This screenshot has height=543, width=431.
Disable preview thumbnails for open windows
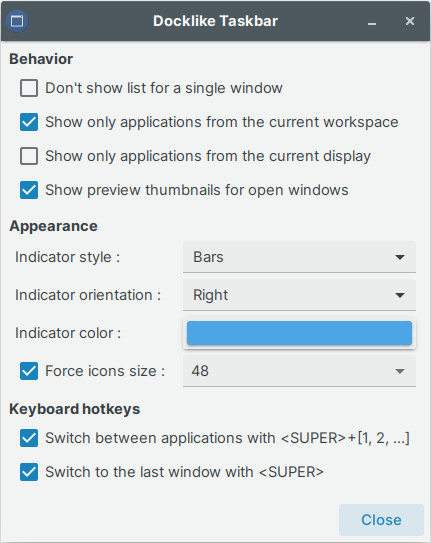pos(29,190)
